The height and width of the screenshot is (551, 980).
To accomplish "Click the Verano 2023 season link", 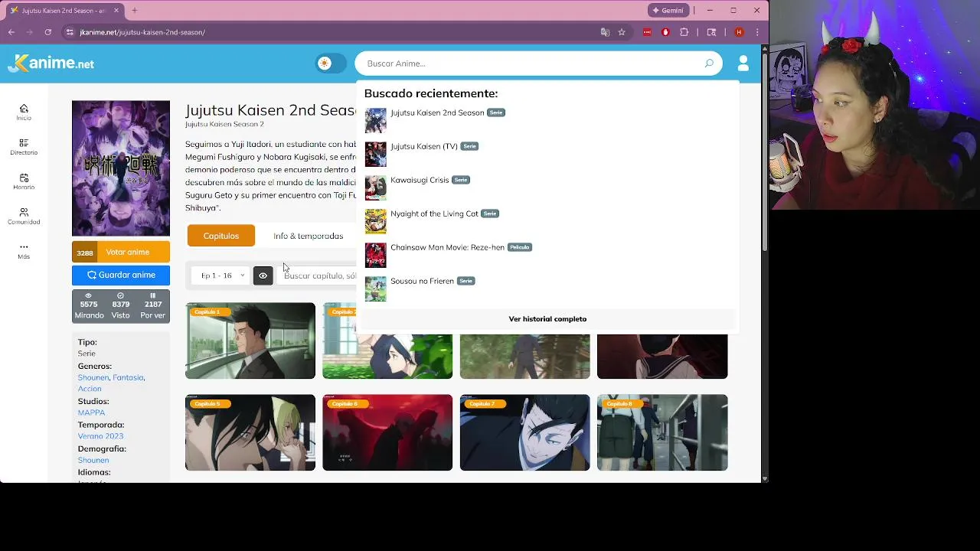I will tap(100, 436).
